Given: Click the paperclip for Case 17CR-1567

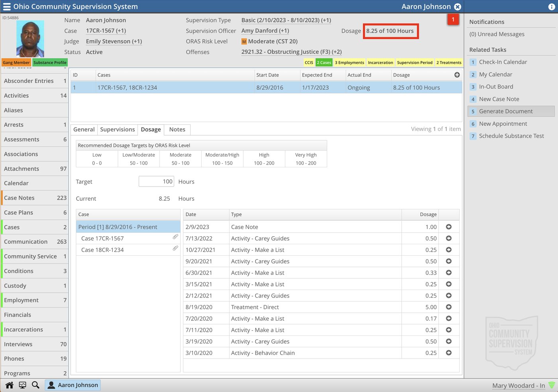Looking at the screenshot, I should pos(175,237).
